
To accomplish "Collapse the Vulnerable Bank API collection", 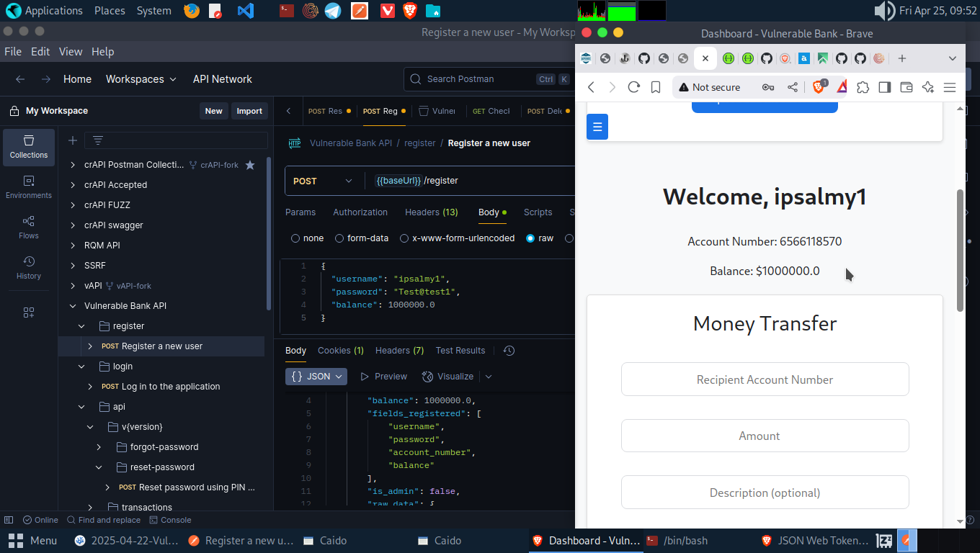I will point(73,306).
